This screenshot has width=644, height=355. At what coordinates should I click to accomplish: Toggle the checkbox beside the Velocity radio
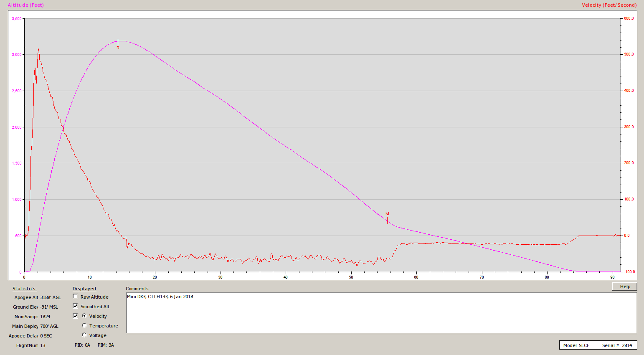pos(75,316)
